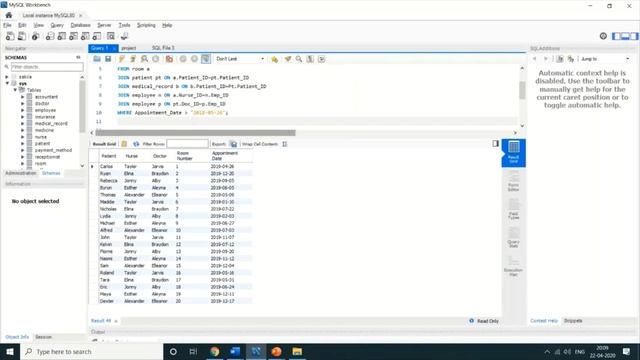Viewport: 640px width, 360px height.
Task: Open Chrome from the taskbar
Action: (215, 351)
